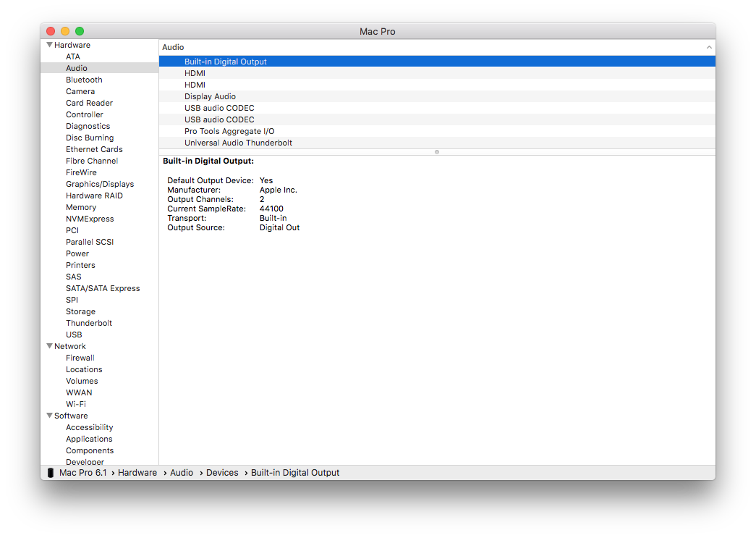Image resolution: width=756 pixels, height=538 pixels.
Task: Open SATA/SATA Express entry
Action: (x=103, y=288)
